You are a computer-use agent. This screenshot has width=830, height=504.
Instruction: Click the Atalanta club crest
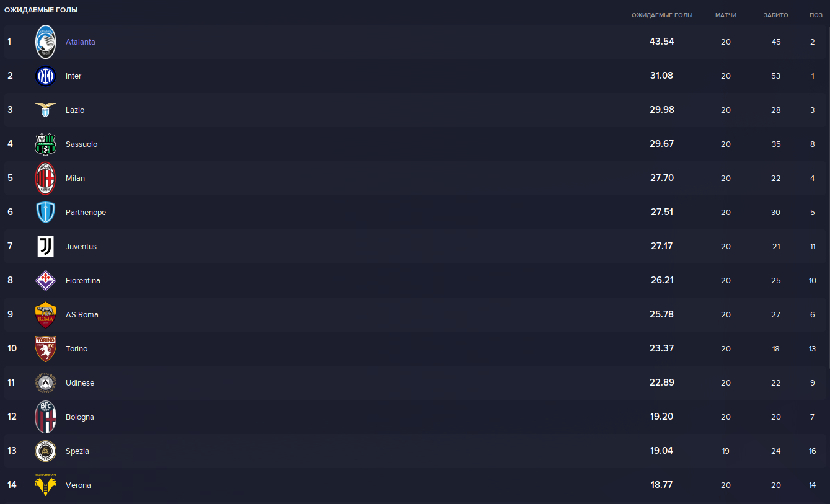[x=45, y=42]
